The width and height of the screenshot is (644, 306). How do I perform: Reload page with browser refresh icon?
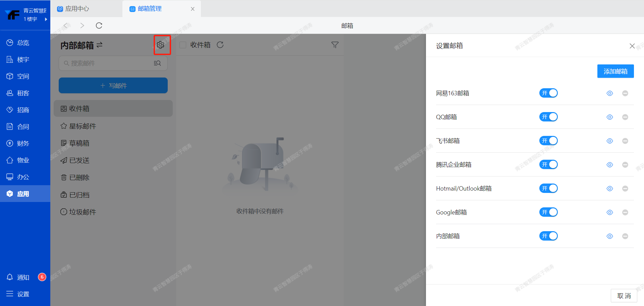pyautogui.click(x=99, y=25)
